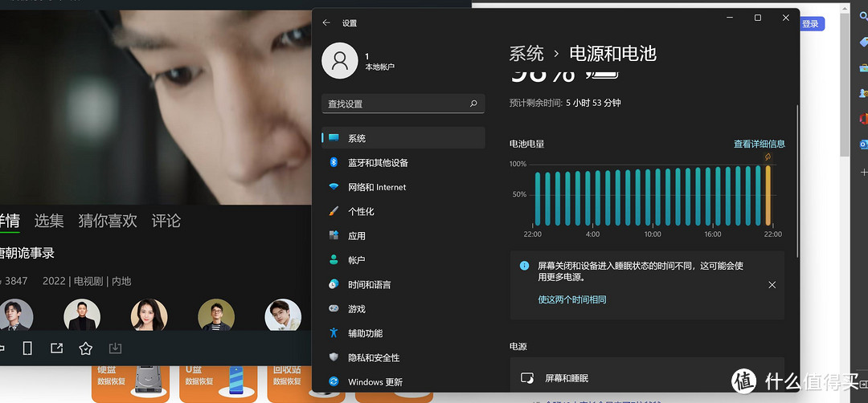Image resolution: width=868 pixels, height=403 pixels.
Task: Open U盘 数据恢复 card in browser
Action: 218,383
